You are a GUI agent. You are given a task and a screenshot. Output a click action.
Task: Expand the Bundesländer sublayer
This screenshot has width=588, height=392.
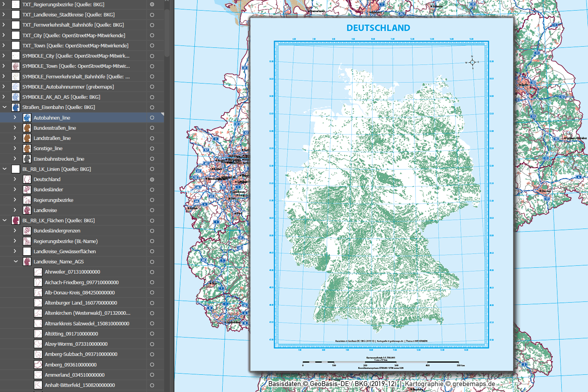tap(15, 189)
